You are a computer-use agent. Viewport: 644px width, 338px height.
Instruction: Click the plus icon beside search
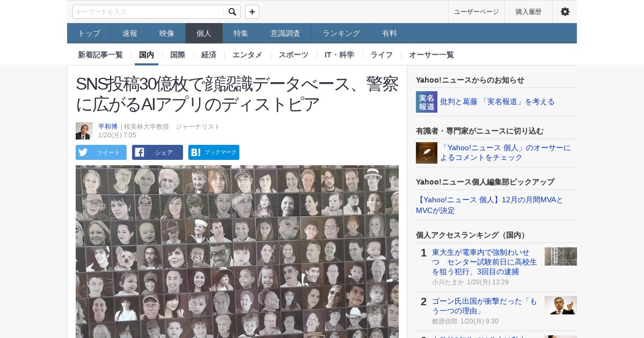tap(252, 12)
